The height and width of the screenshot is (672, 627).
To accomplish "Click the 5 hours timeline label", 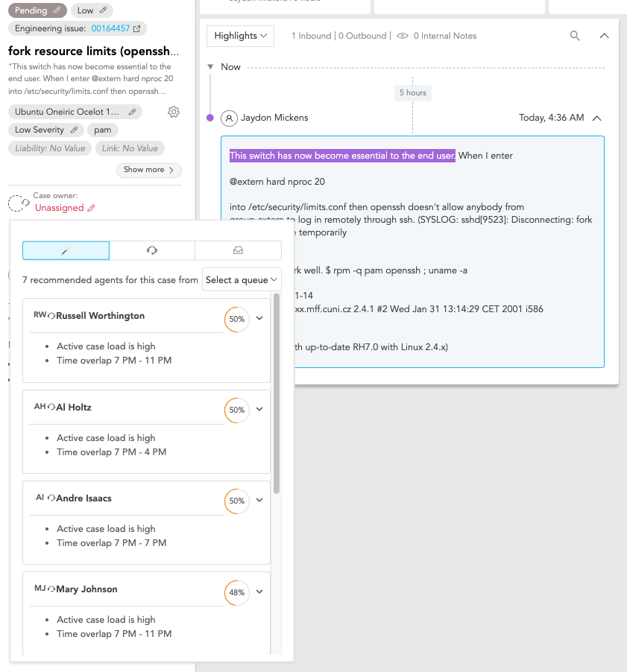I will [x=412, y=92].
